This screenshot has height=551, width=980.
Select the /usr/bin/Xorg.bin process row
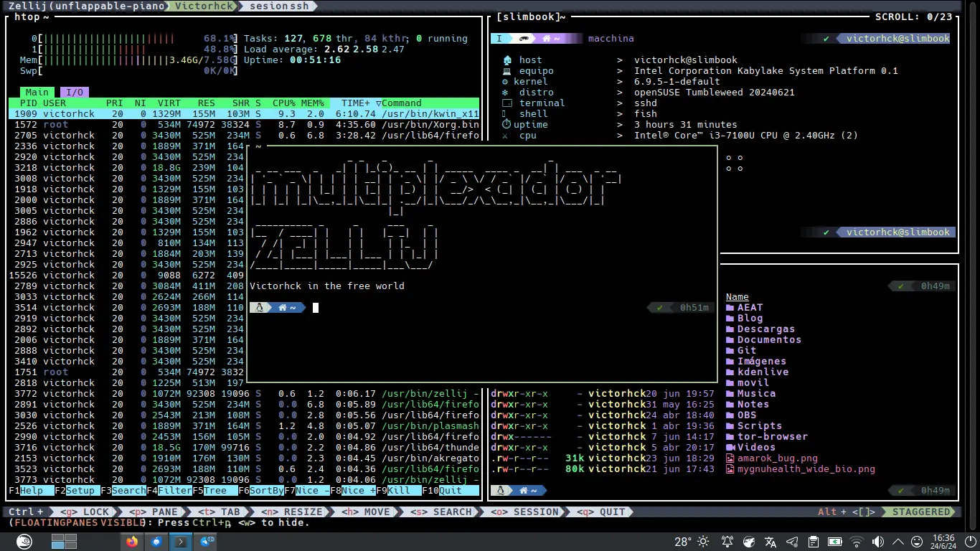244,124
